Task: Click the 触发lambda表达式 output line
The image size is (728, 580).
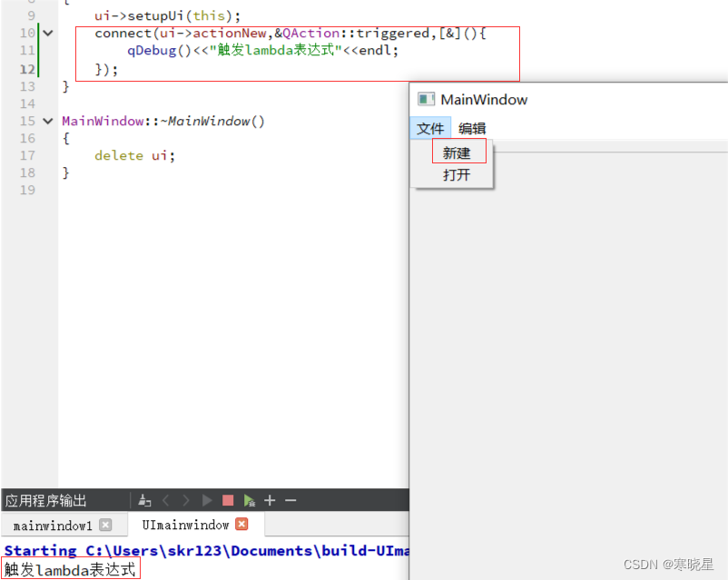Action: [x=70, y=570]
